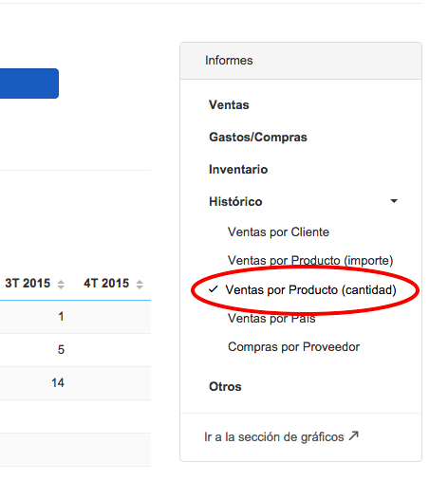The width and height of the screenshot is (448, 499).
Task: Click the external arrow icon beside gráficos link
Action: (354, 435)
